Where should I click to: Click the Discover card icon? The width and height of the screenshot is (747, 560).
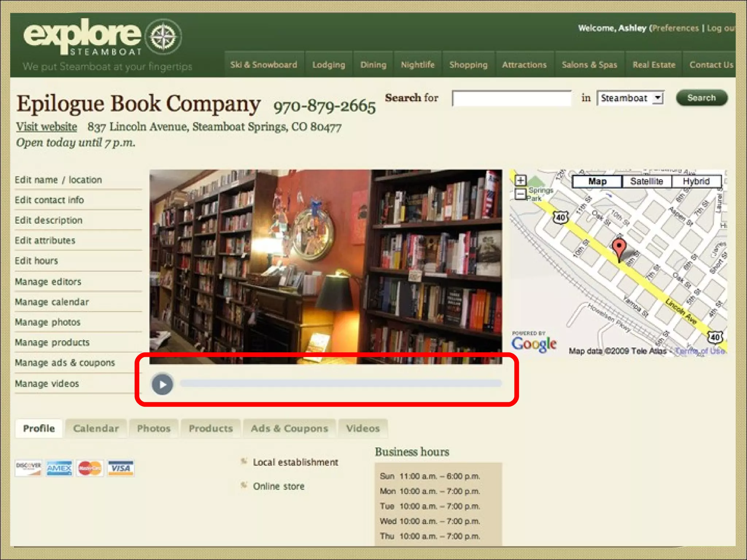click(x=28, y=468)
